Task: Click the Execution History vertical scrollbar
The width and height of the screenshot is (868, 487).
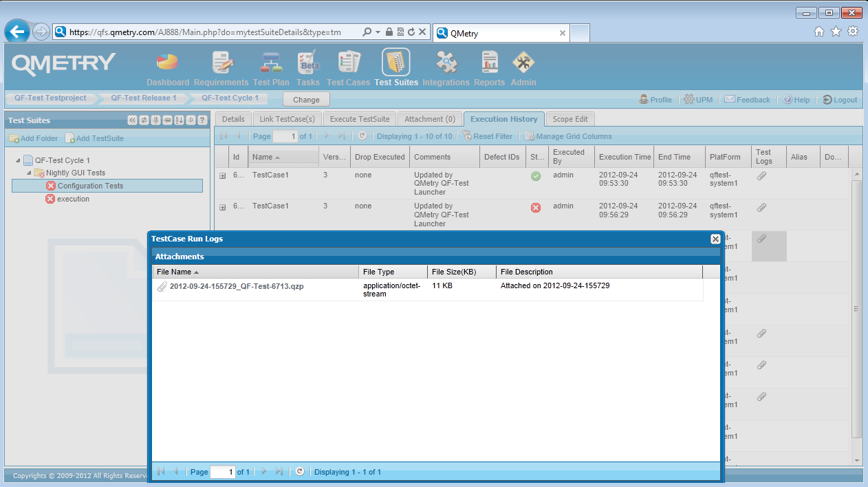Action: [x=856, y=308]
